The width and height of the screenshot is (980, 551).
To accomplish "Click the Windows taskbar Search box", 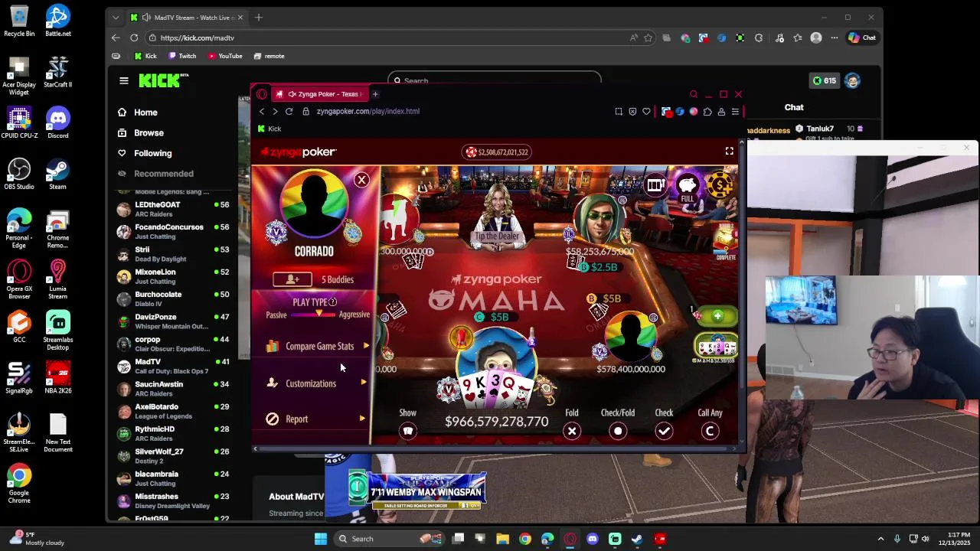I will pyautogui.click(x=390, y=539).
